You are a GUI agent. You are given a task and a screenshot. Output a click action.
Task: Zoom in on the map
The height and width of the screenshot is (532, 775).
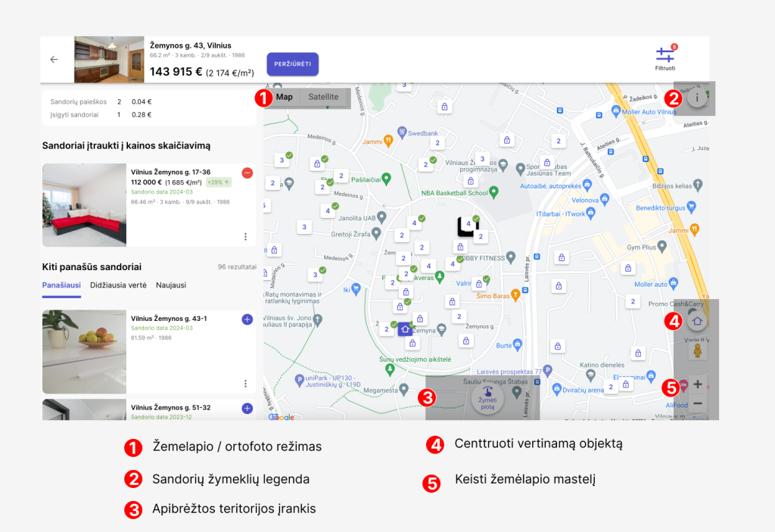coord(698,384)
